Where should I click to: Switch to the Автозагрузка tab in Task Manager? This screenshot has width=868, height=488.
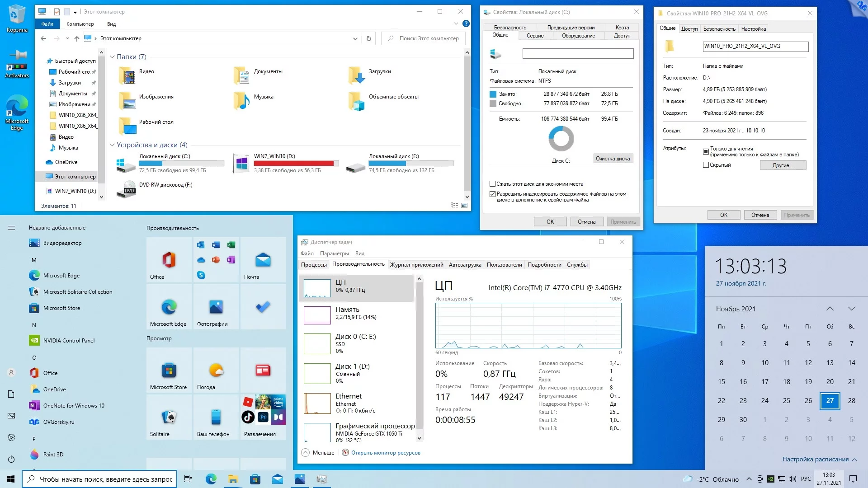465,265
